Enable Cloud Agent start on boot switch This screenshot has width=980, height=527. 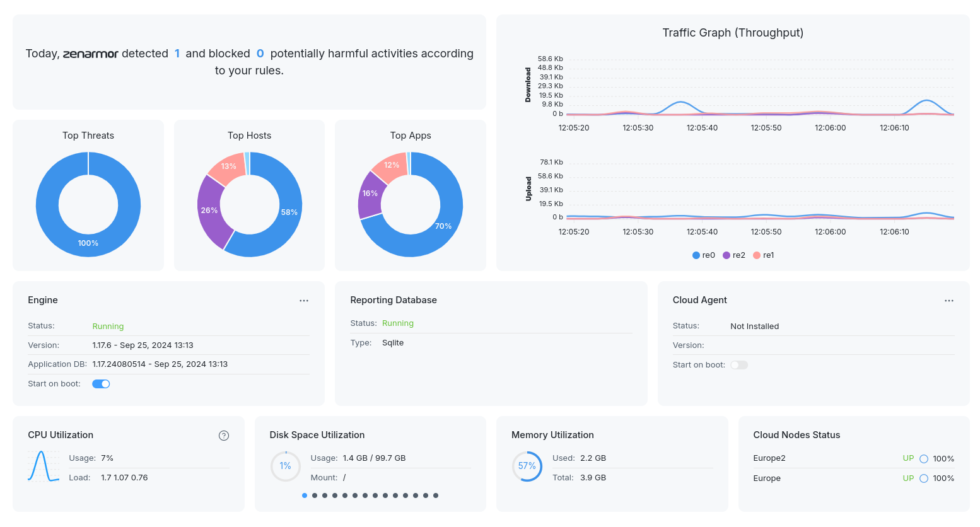click(x=739, y=365)
